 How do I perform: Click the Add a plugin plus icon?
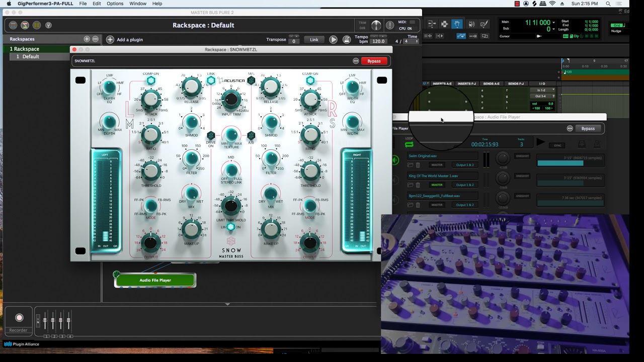[110, 39]
